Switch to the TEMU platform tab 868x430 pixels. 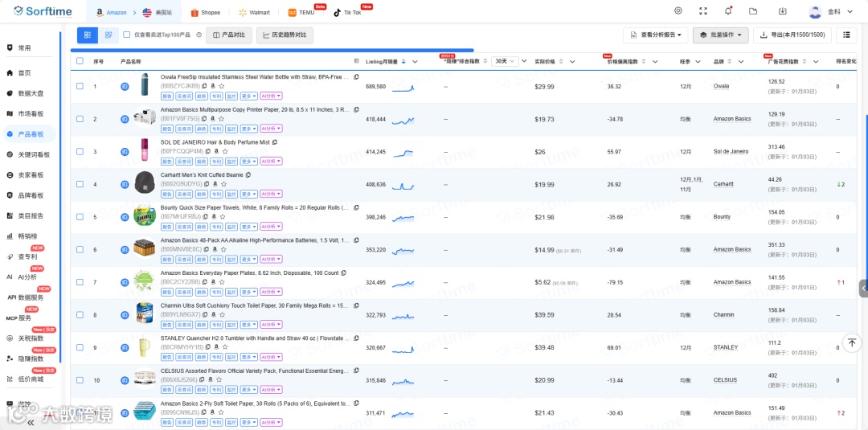[301, 12]
